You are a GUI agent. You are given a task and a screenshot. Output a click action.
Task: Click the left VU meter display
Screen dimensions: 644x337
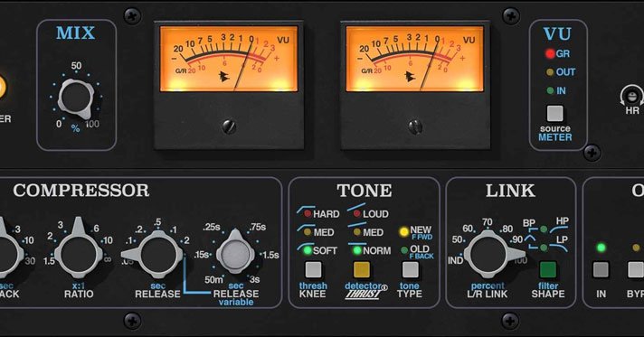pos(229,59)
